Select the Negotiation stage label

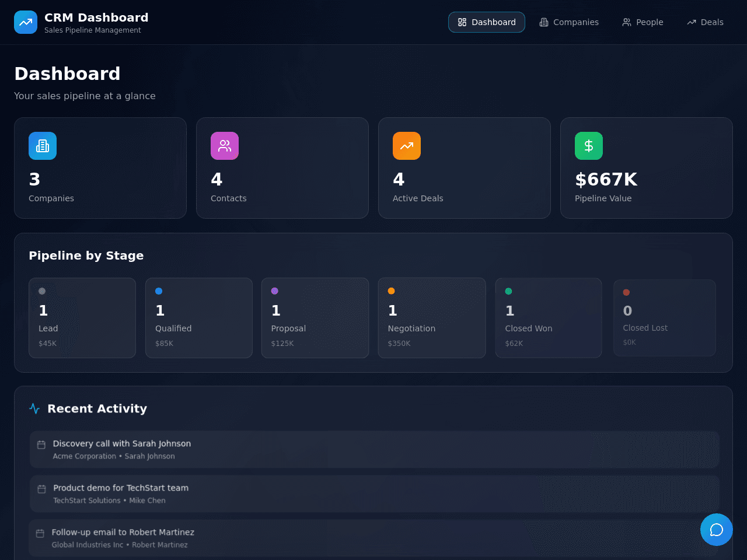point(411,328)
